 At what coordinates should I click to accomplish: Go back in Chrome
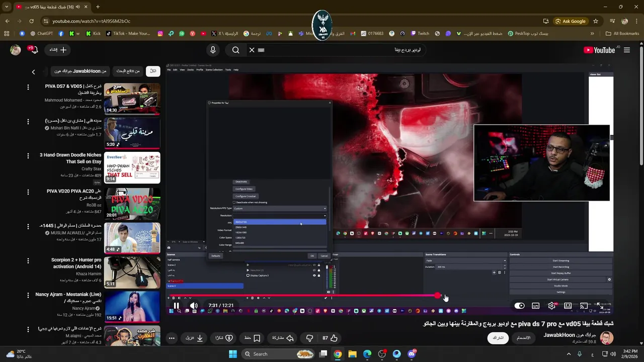click(x=7, y=21)
